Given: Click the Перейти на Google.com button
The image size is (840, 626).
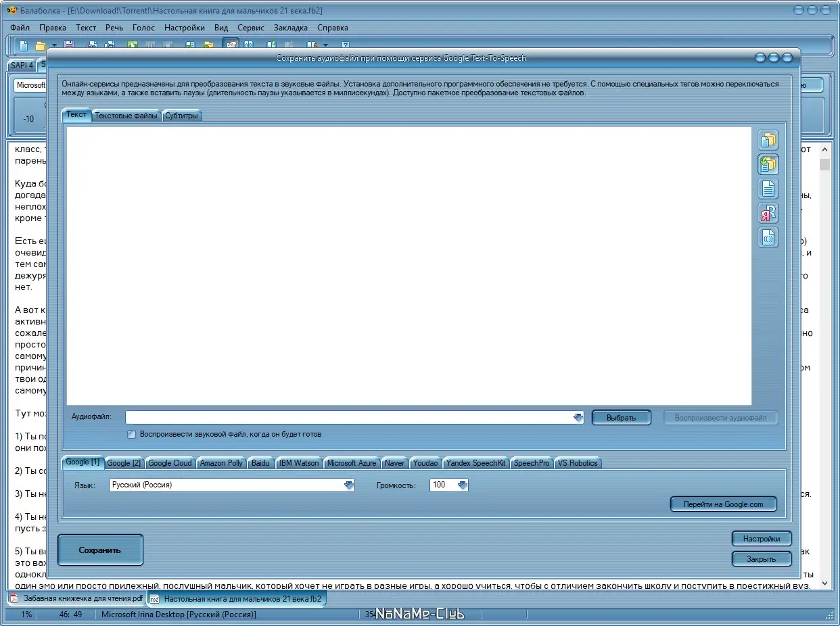Looking at the screenshot, I should 724,504.
